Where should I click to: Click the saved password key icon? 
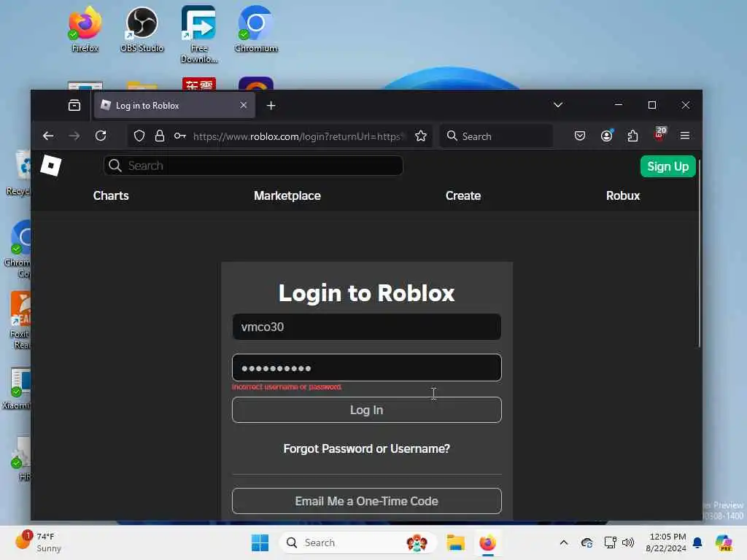[180, 136]
